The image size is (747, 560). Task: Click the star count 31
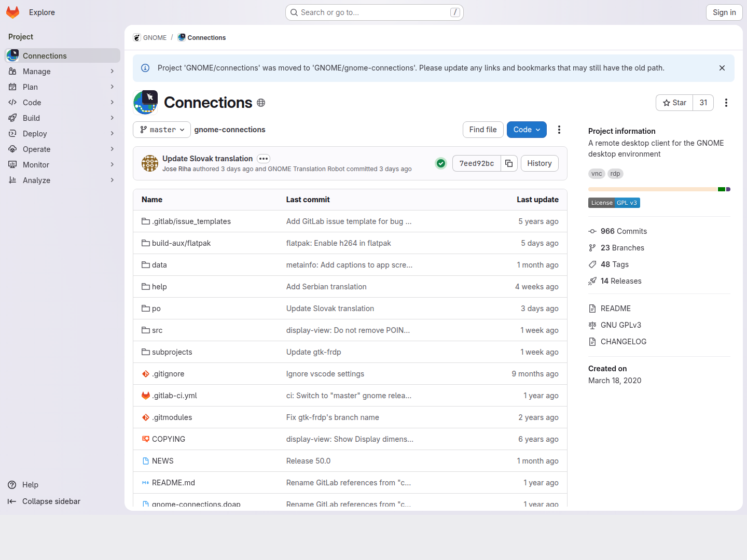click(703, 103)
